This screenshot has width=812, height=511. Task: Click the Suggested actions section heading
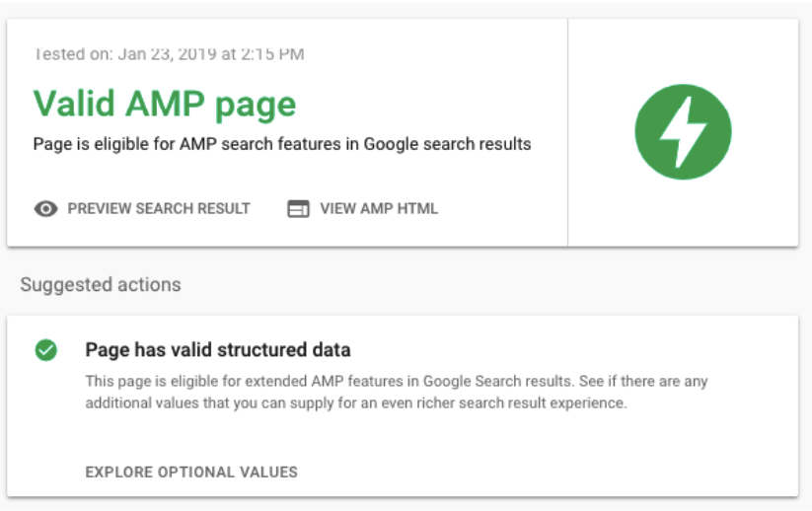pos(101,285)
